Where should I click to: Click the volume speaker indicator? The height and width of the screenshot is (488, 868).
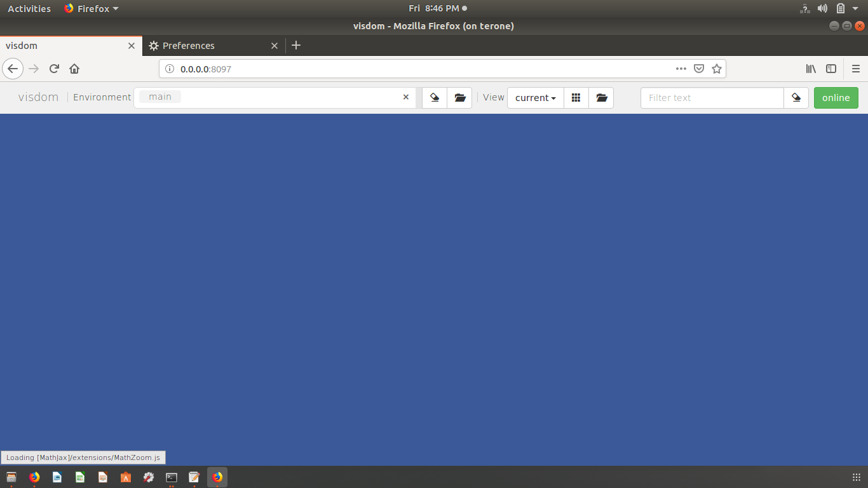click(x=823, y=8)
